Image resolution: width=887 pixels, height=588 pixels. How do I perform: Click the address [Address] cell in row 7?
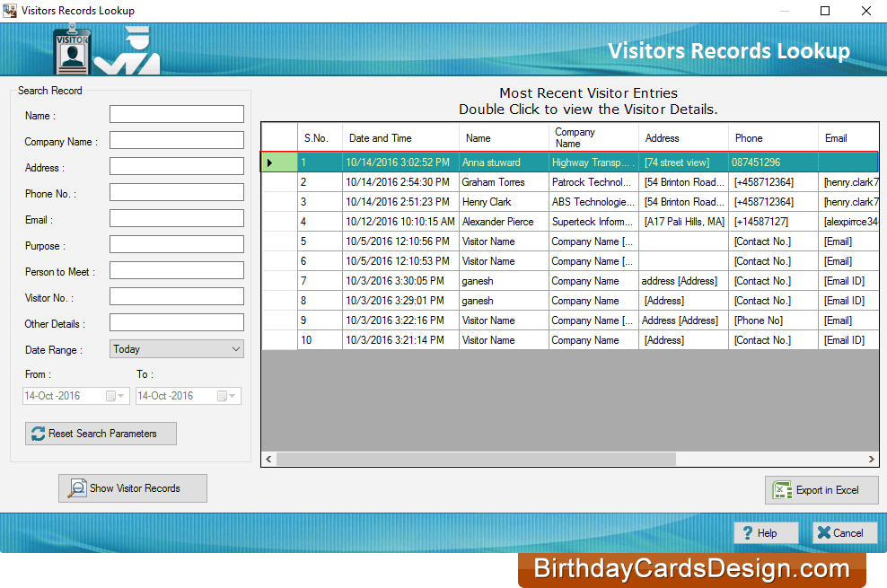click(x=683, y=281)
